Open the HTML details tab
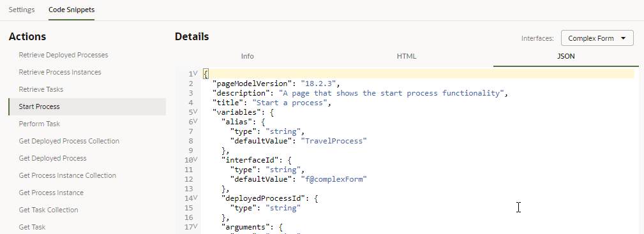The width and height of the screenshot is (644, 234). coord(407,56)
